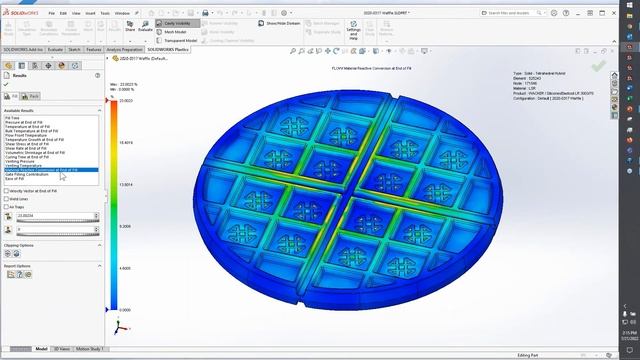The image size is (640, 360).
Task: Open the last manager panel tab icon
Action: pyautogui.click(x=75, y=65)
